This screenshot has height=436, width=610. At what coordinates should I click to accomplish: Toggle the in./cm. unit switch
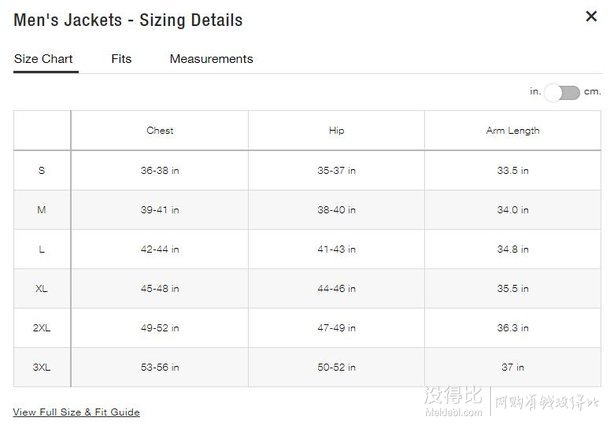562,93
